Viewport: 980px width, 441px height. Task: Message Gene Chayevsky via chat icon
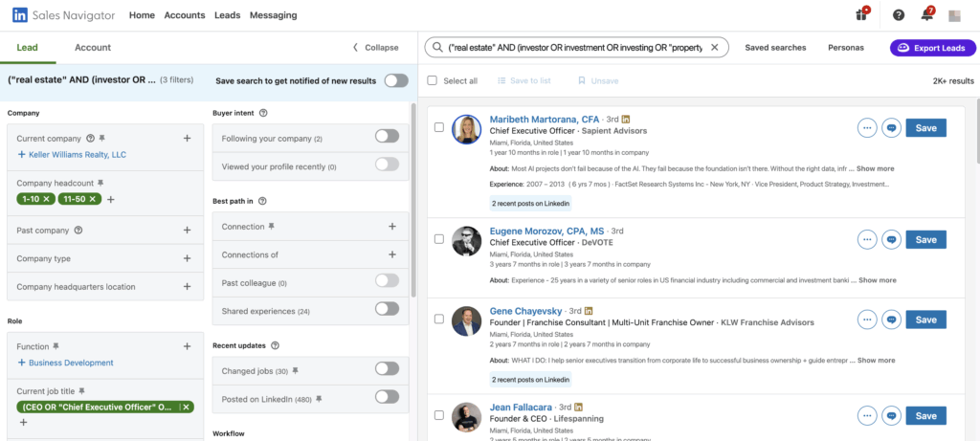pyautogui.click(x=891, y=320)
